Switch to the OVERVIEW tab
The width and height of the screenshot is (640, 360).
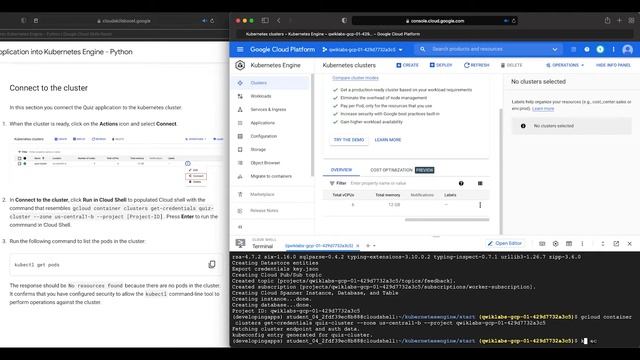point(341,170)
